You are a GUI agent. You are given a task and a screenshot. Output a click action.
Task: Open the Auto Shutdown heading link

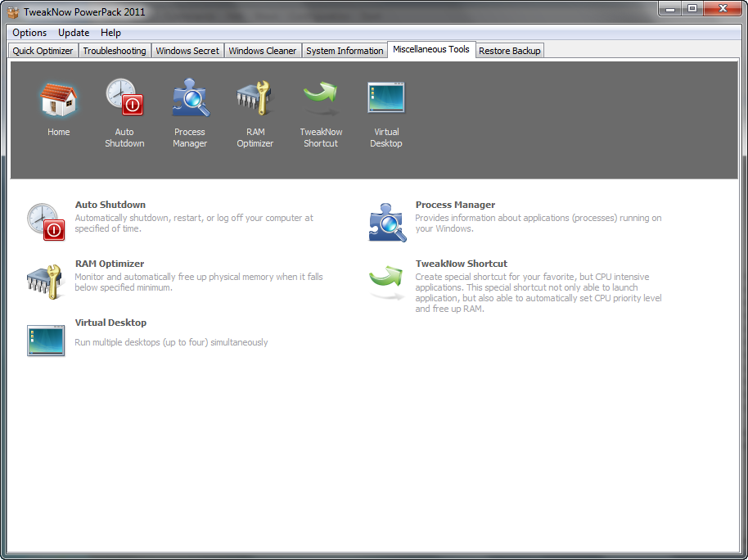[x=110, y=205]
